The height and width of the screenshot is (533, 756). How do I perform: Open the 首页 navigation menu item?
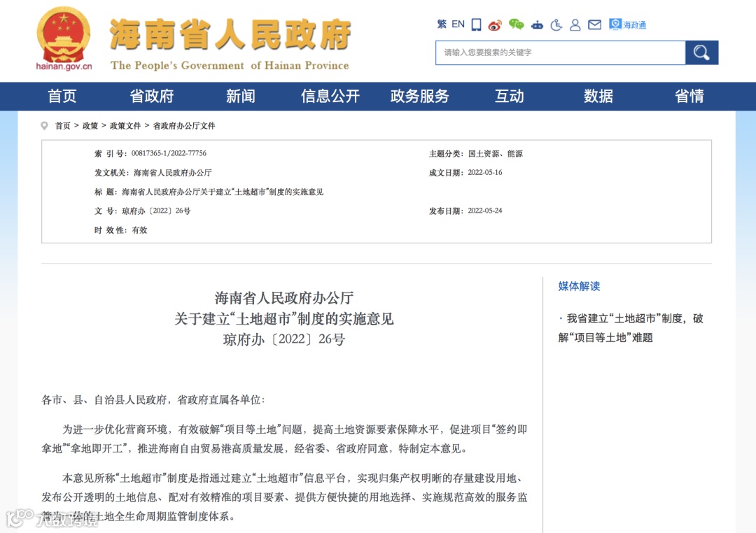tap(62, 97)
